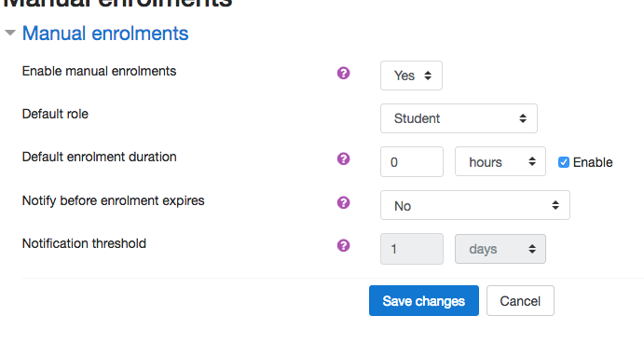This screenshot has width=644, height=357.
Task: Focus the enrolment duration number field
Action: [x=412, y=162]
